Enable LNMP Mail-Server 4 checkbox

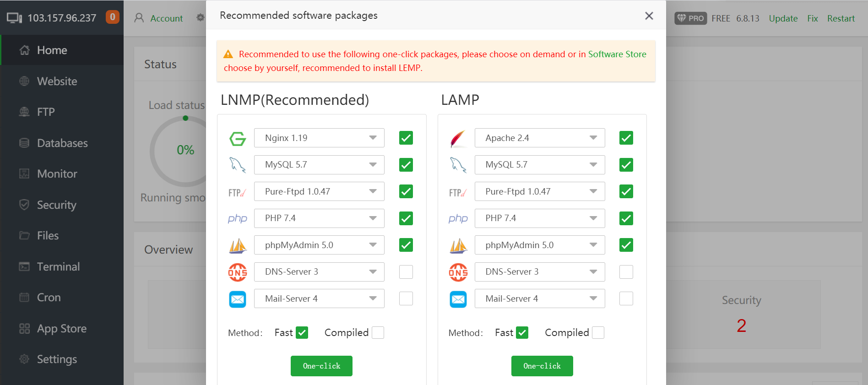[406, 298]
